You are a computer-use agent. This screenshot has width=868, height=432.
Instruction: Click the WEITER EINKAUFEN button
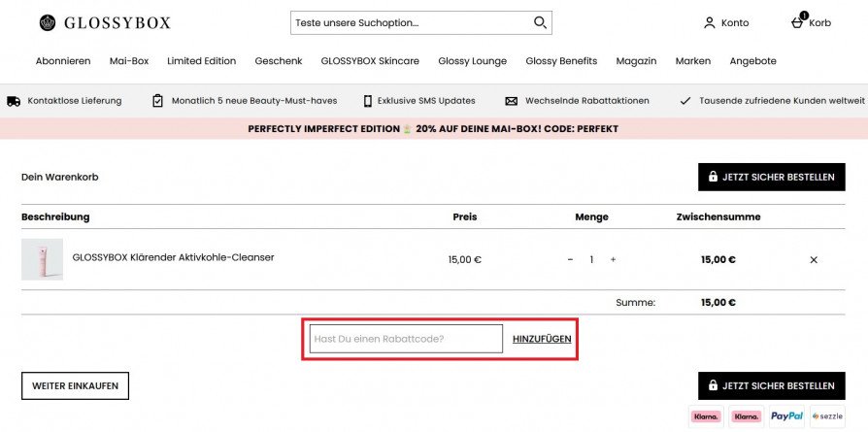76,386
